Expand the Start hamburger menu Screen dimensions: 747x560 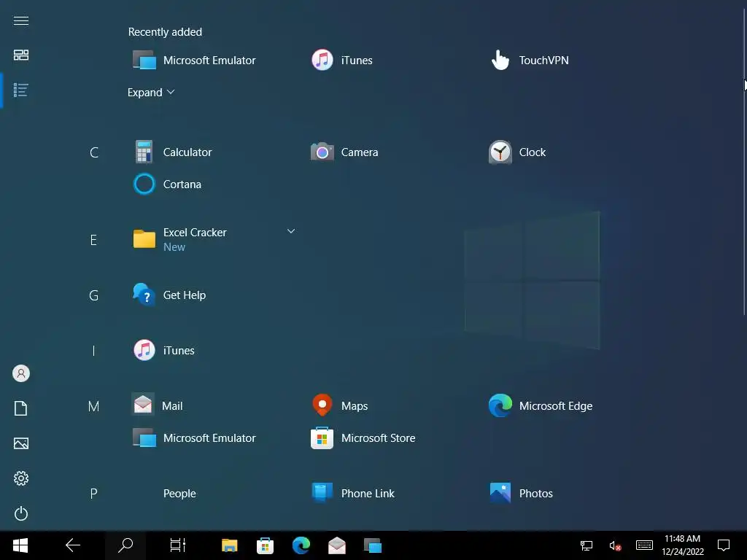(x=21, y=21)
